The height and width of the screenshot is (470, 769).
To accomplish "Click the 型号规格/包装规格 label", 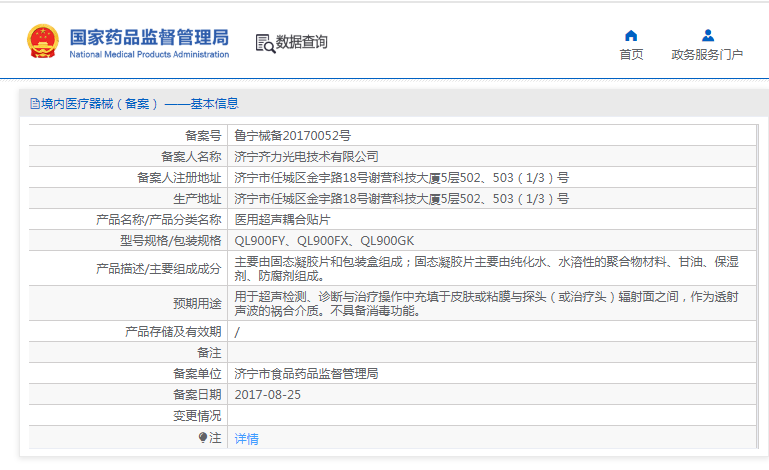I will (x=171, y=240).
